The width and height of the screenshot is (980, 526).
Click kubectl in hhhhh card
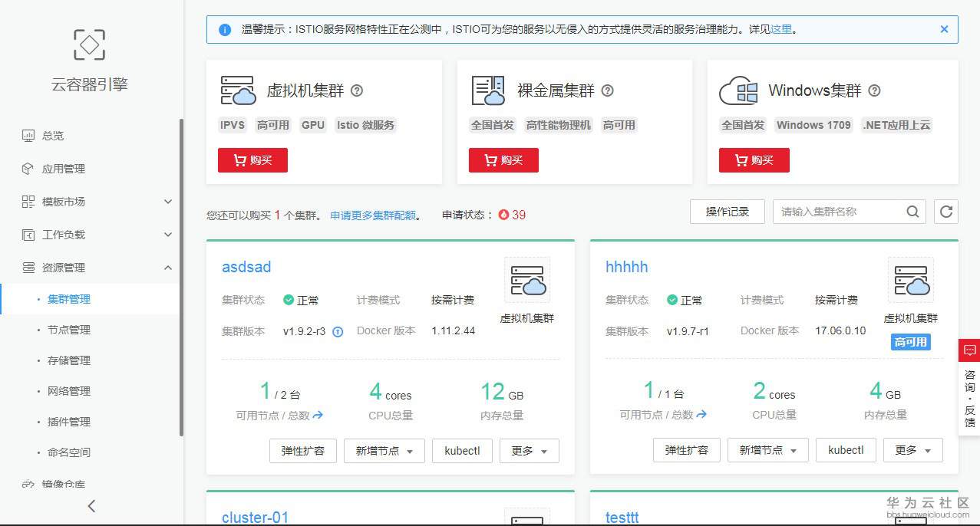point(846,451)
